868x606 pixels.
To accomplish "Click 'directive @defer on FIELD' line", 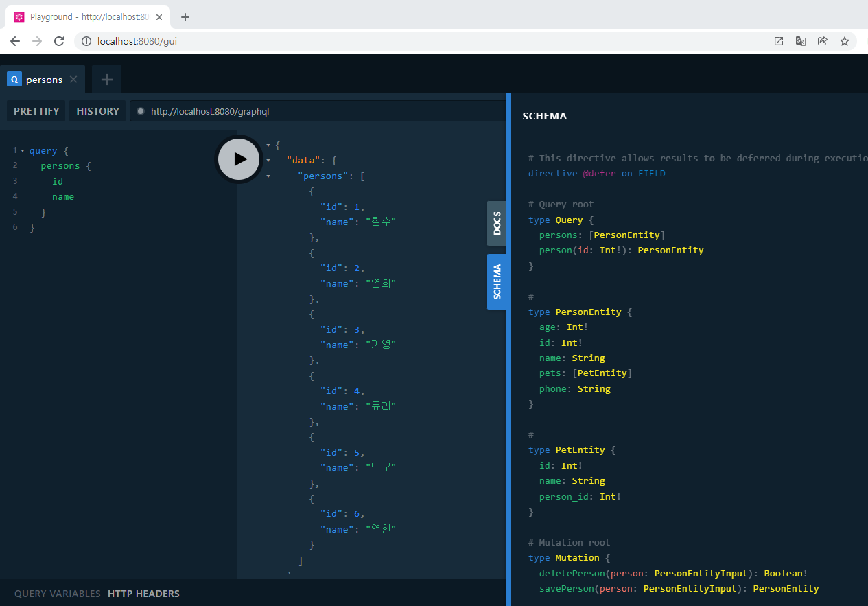I will click(x=597, y=174).
